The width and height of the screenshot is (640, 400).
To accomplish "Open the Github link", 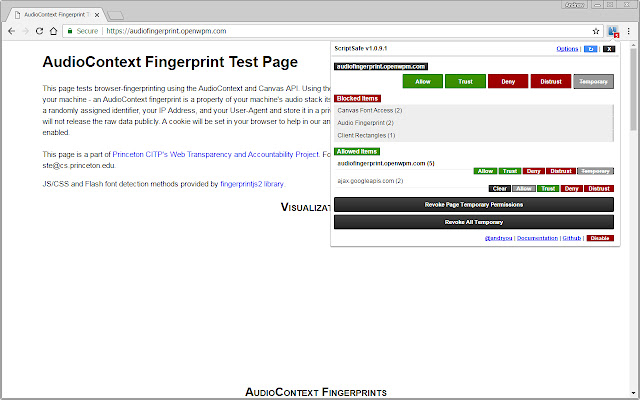I will pos(571,238).
